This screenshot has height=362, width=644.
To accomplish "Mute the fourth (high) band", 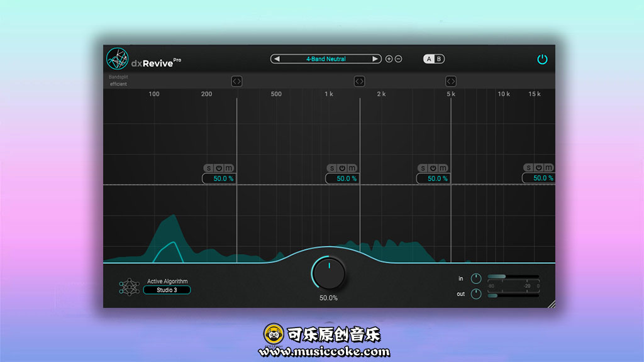I will 548,167.
